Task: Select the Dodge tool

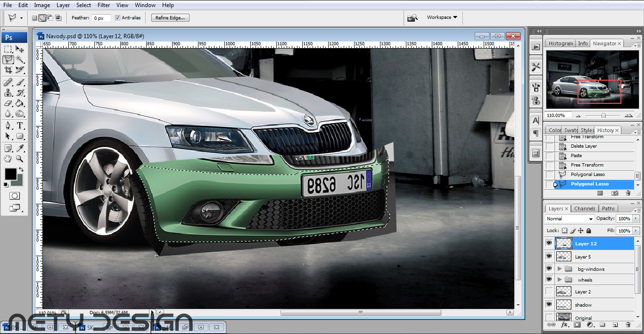Action: [x=20, y=114]
